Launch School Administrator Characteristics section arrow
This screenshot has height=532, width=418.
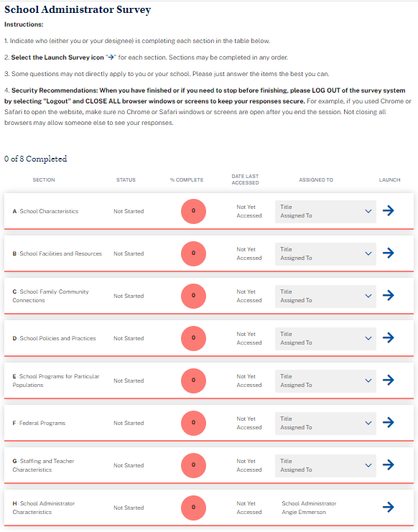[x=388, y=508]
